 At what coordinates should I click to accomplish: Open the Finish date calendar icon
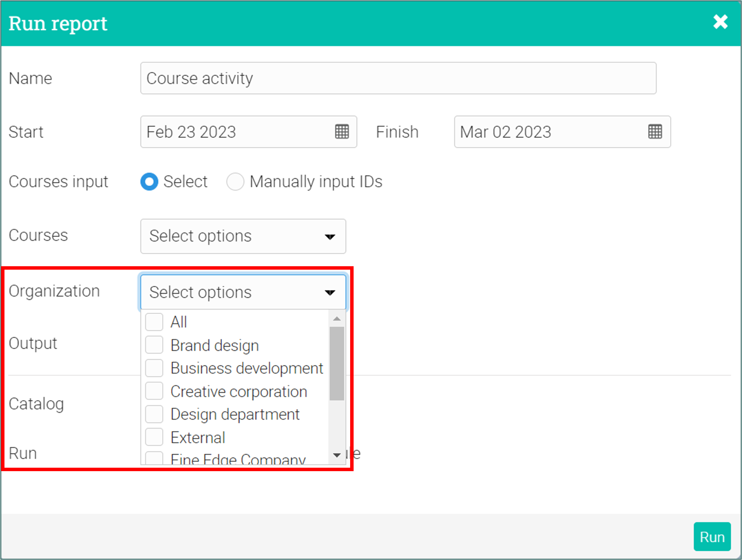pos(655,132)
